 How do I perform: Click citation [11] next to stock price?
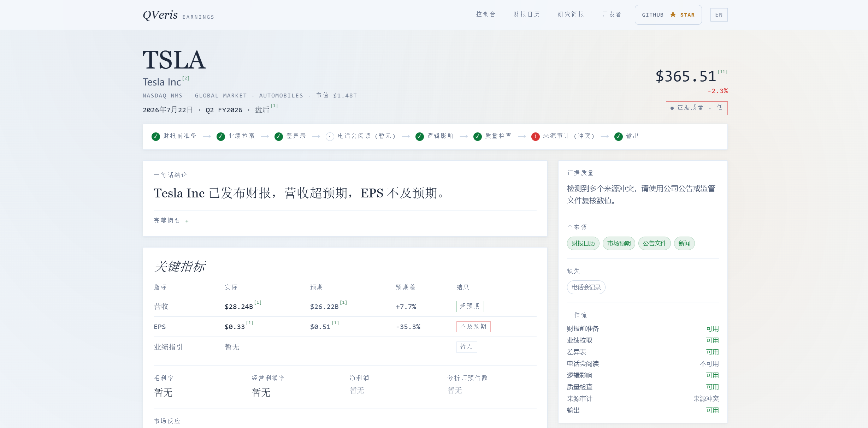pos(723,72)
